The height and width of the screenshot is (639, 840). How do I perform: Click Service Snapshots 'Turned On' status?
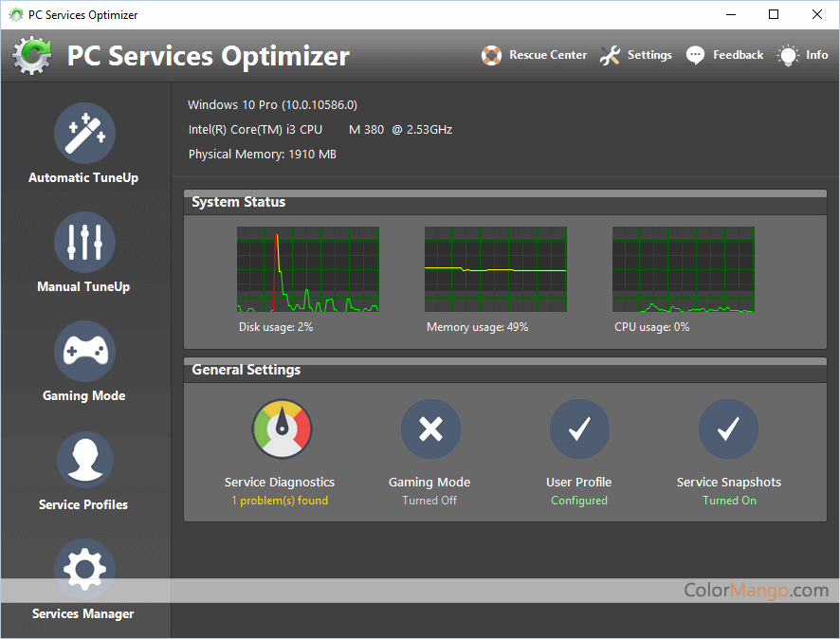point(729,501)
